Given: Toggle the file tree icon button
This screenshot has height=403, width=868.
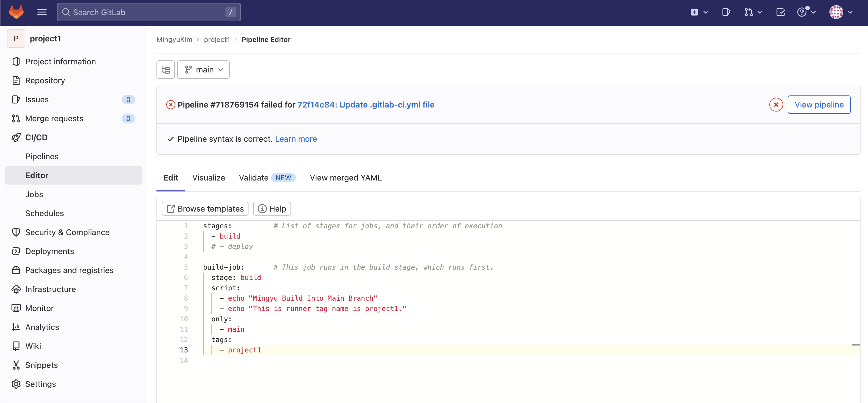Looking at the screenshot, I should (x=165, y=70).
